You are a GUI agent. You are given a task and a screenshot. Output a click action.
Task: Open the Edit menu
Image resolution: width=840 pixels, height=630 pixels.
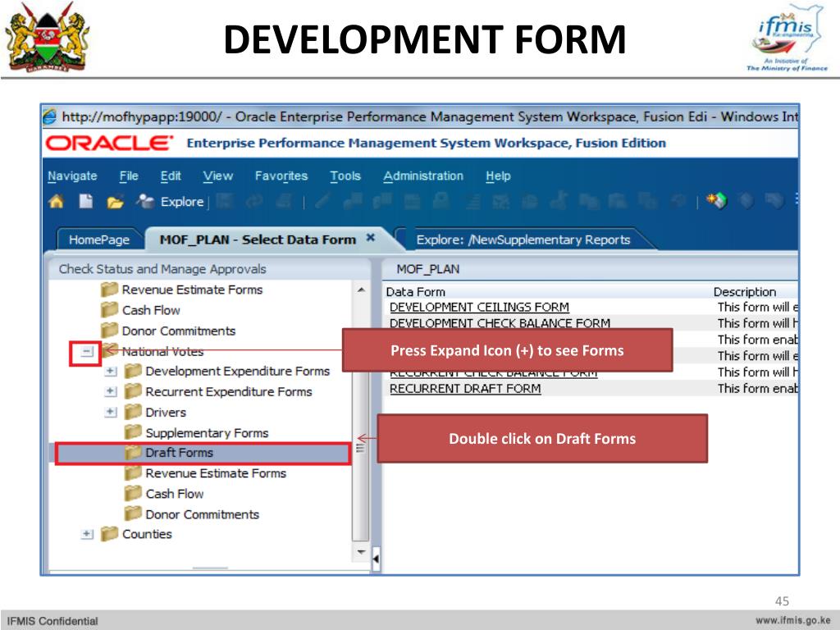tap(171, 176)
